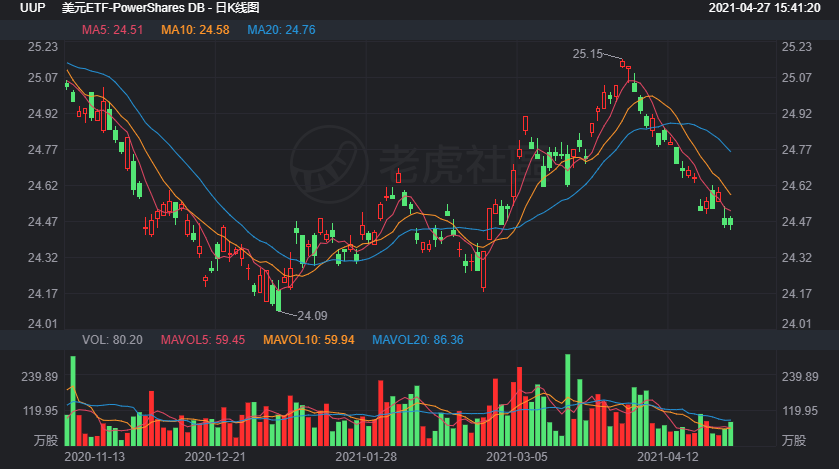Click the MAVOL5: 59.45 label
Image resolution: width=839 pixels, height=469 pixels.
pyautogui.click(x=203, y=340)
